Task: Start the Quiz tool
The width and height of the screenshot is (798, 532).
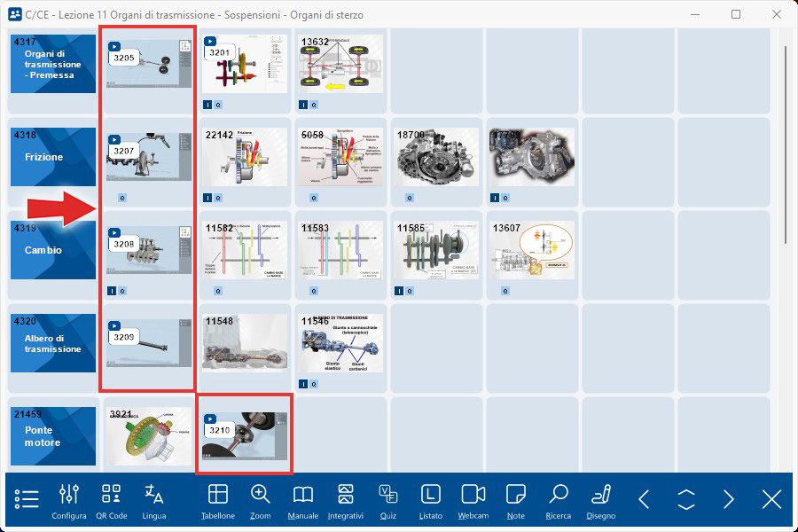Action: (387, 500)
